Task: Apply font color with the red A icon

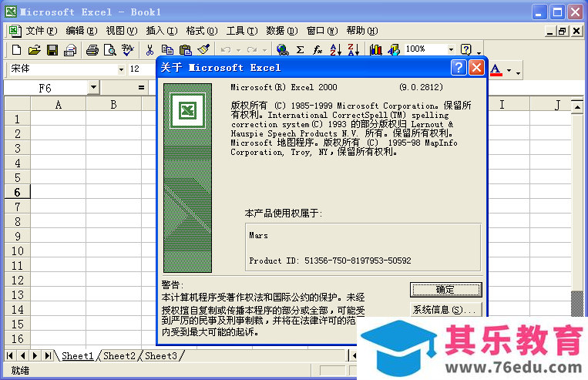Action: pos(496,70)
